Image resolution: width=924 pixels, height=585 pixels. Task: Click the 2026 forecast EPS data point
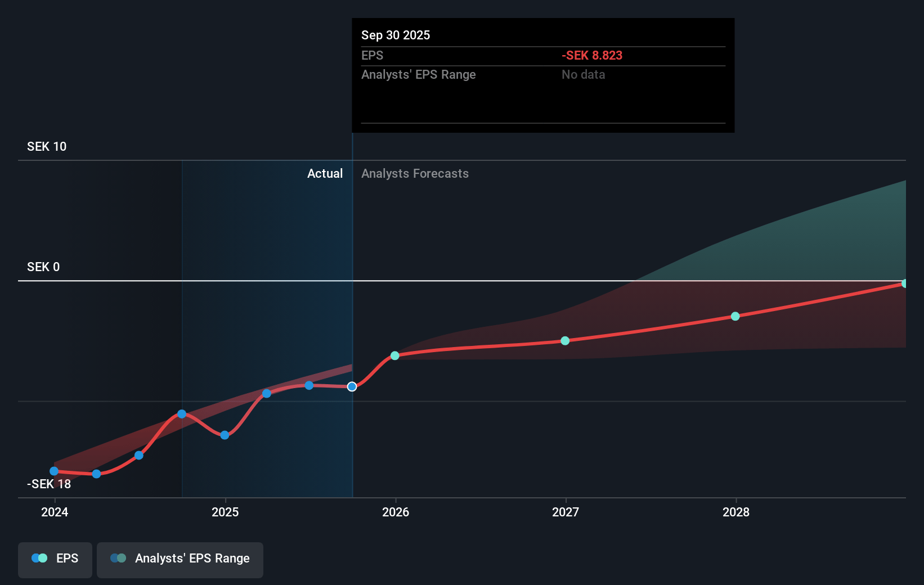[395, 355]
